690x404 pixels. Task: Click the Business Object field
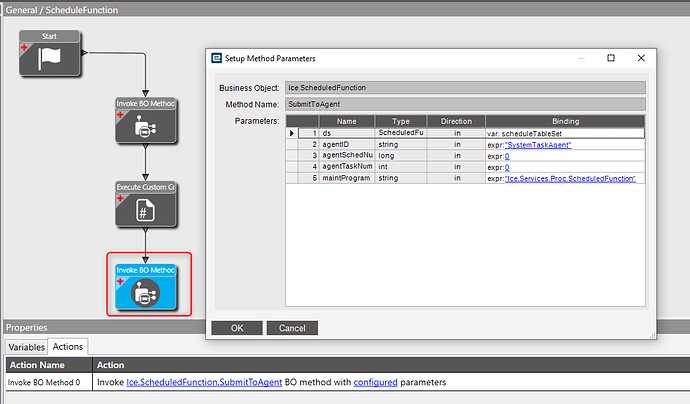click(465, 88)
